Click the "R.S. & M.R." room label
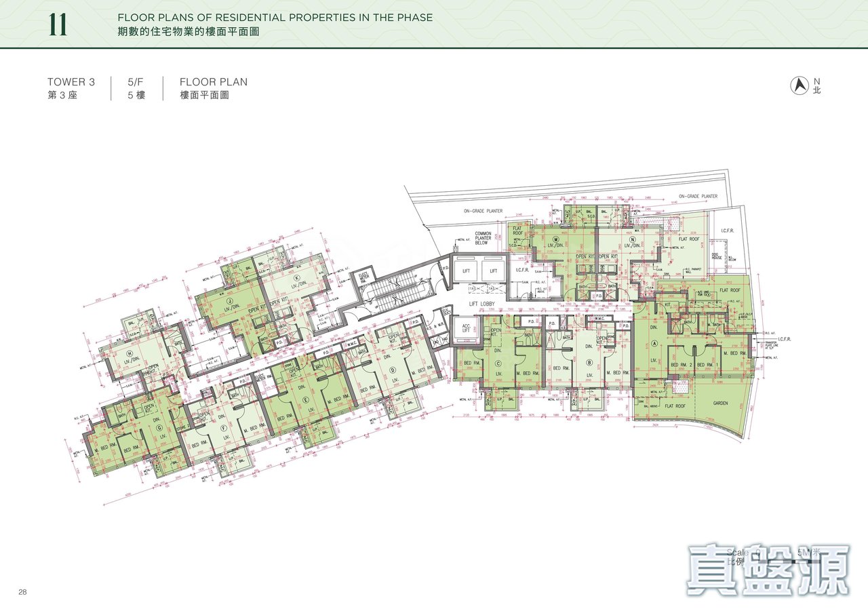This screenshot has width=868, height=613. pyautogui.click(x=435, y=326)
